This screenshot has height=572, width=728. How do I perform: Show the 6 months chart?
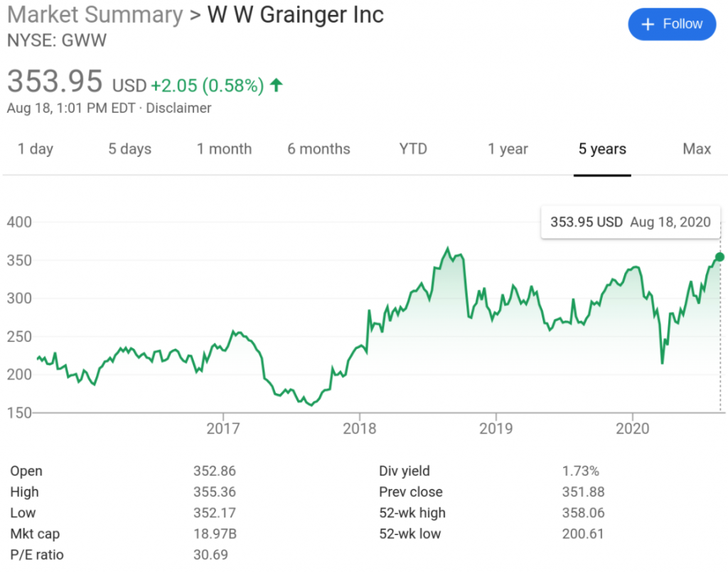point(318,149)
